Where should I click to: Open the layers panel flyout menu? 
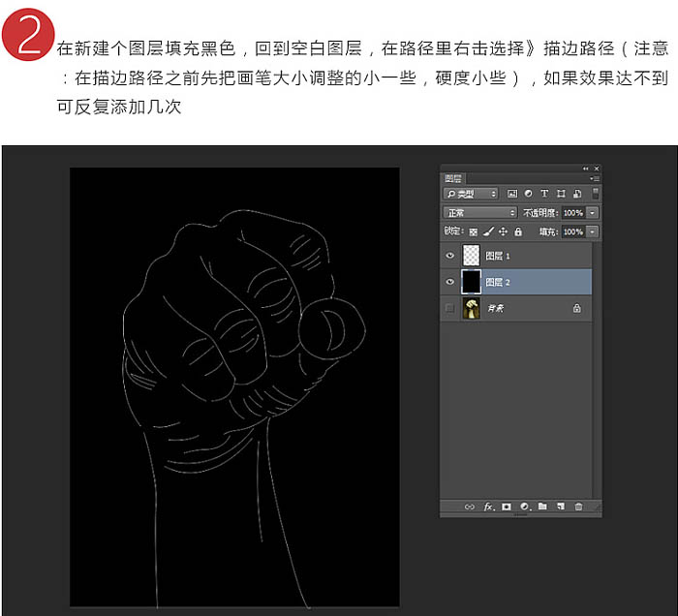[x=595, y=178]
